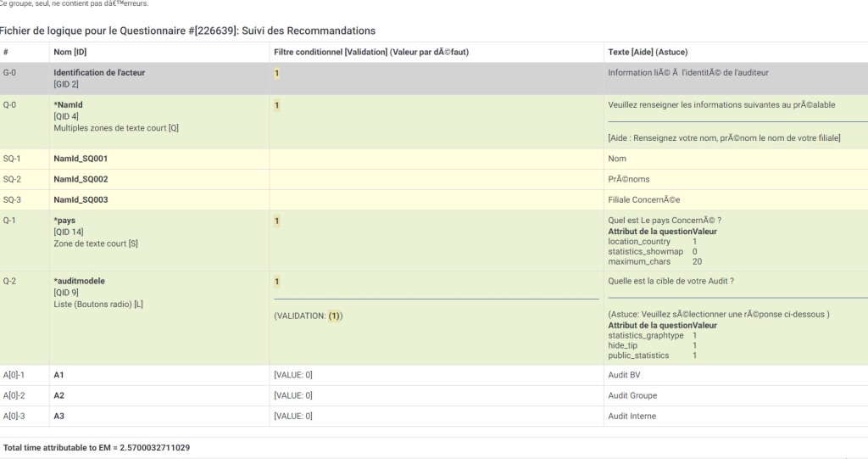The width and height of the screenshot is (868, 459).
Task: Click the "Filtre conditionnel [Validation]" column header
Action: pyautogui.click(x=371, y=52)
